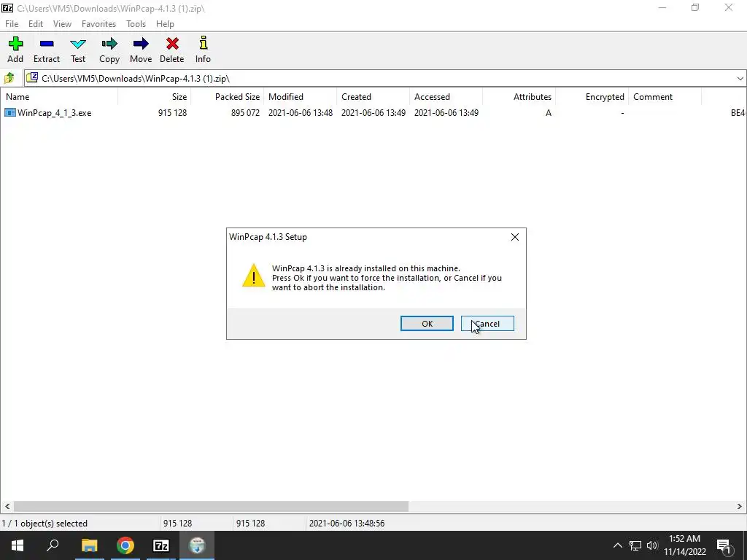This screenshot has width=747, height=560.
Task: Open the volume tray icon
Action: coord(652,545)
